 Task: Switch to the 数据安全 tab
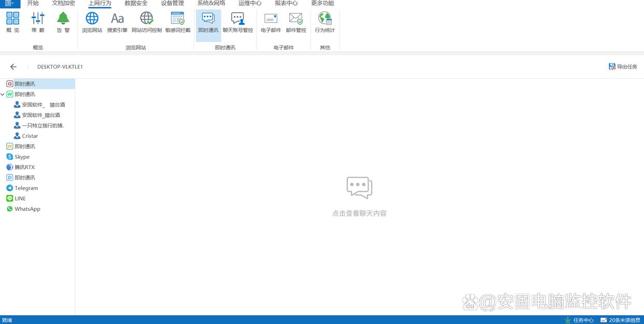136,3
